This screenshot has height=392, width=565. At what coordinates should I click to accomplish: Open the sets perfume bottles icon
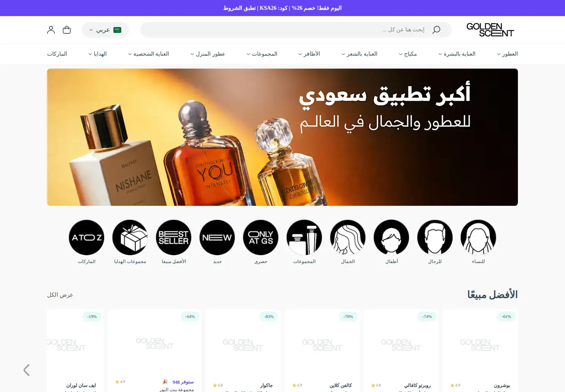tap(304, 238)
